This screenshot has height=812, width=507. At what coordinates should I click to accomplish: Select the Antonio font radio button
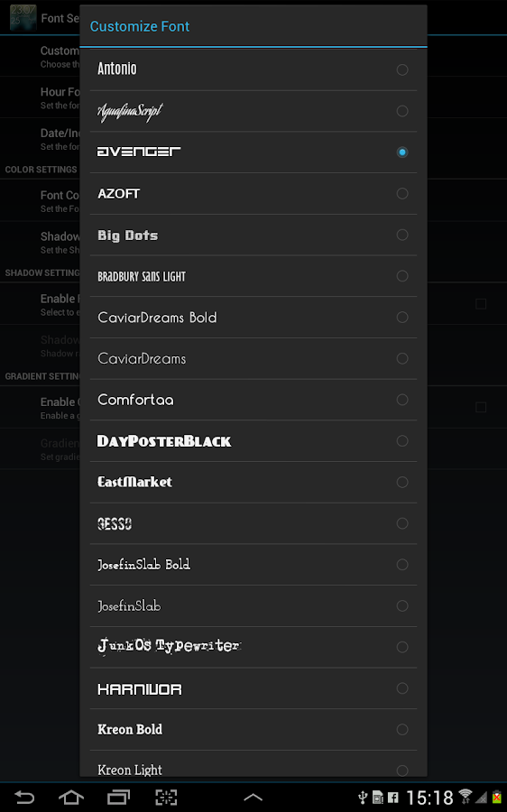[x=401, y=69]
